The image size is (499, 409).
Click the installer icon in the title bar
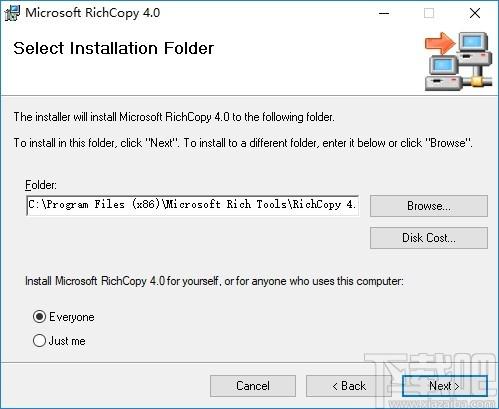12,13
